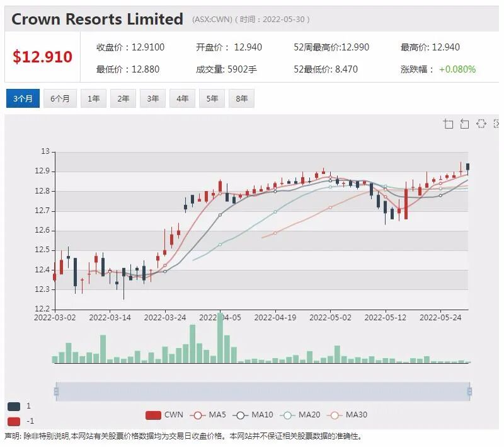Click the $12.910 price display
This screenshot has width=504, height=447.
tap(42, 57)
